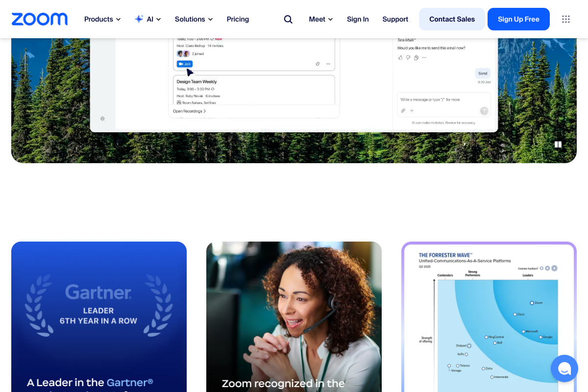This screenshot has width=588, height=392.
Task: Go to Sign In
Action: [x=358, y=19]
